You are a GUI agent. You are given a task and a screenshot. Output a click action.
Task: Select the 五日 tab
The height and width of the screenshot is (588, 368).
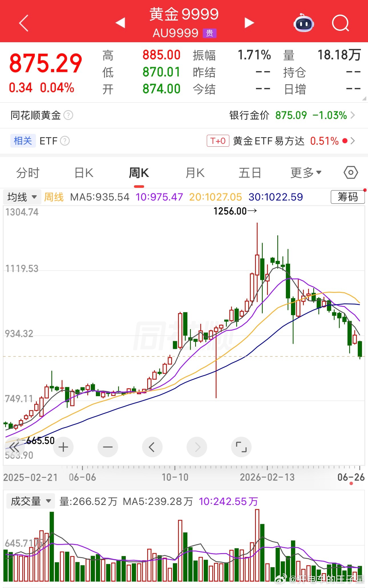[x=250, y=173]
